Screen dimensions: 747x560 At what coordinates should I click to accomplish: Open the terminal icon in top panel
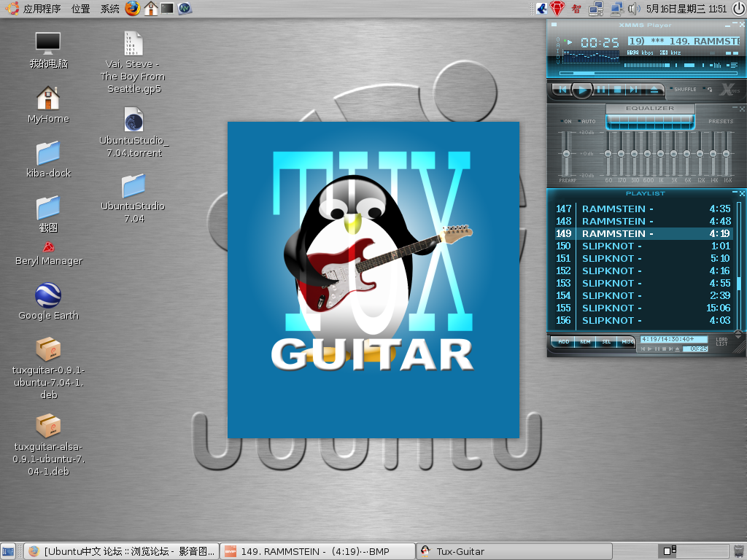tap(167, 9)
